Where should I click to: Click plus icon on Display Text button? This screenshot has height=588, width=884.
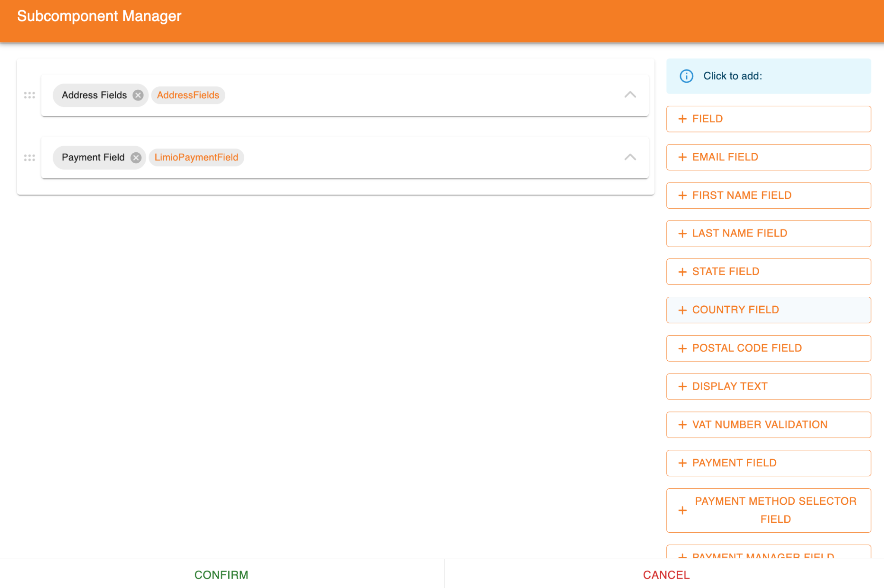[x=682, y=387]
